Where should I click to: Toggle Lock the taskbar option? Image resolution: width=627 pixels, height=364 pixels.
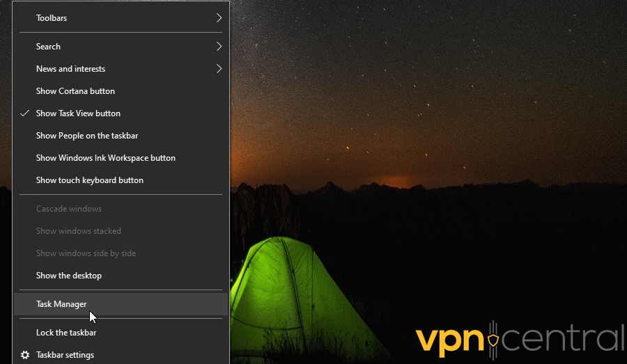point(121,333)
